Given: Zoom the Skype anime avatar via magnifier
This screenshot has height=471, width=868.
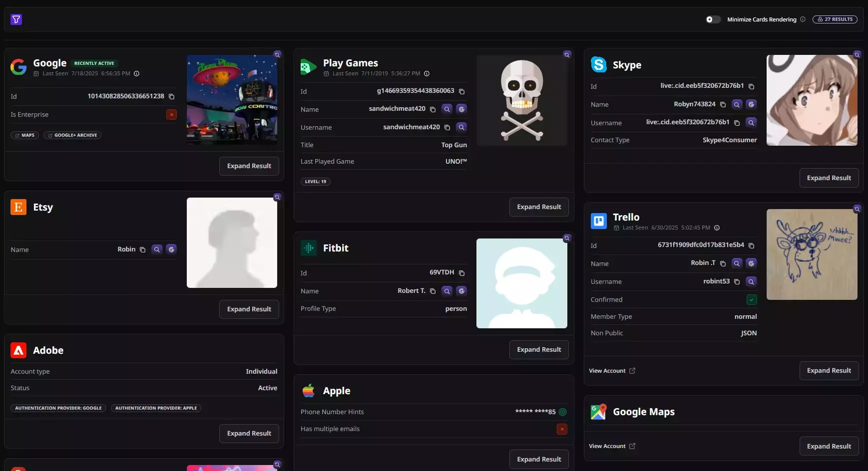Looking at the screenshot, I should coord(857,54).
